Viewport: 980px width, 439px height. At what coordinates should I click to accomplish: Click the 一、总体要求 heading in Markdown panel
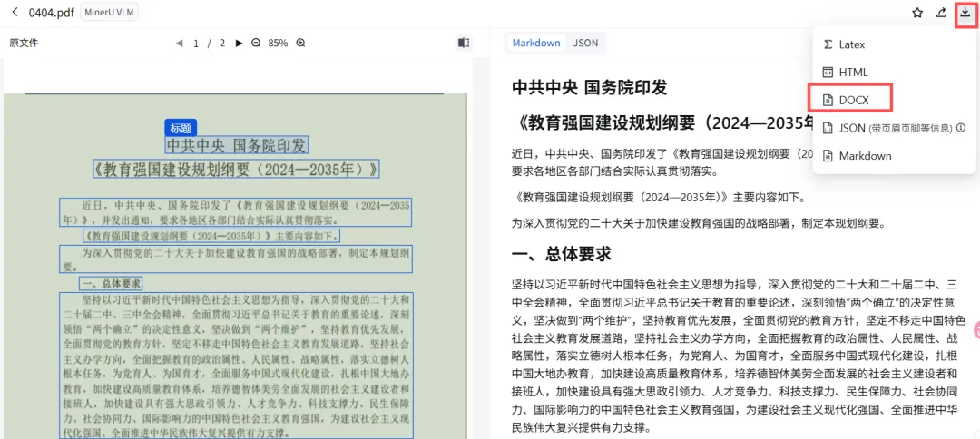pos(561,254)
